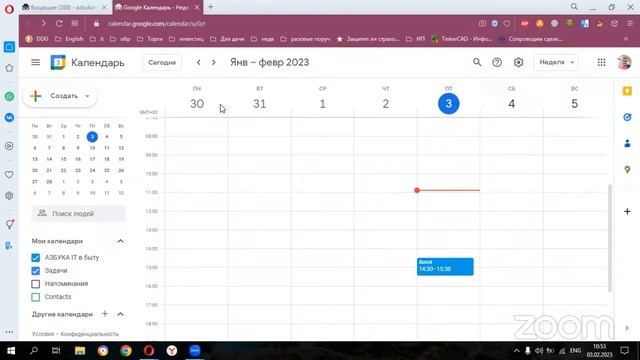Open Chrome from the taskbar
This screenshot has height=360, width=640.
click(x=126, y=351)
